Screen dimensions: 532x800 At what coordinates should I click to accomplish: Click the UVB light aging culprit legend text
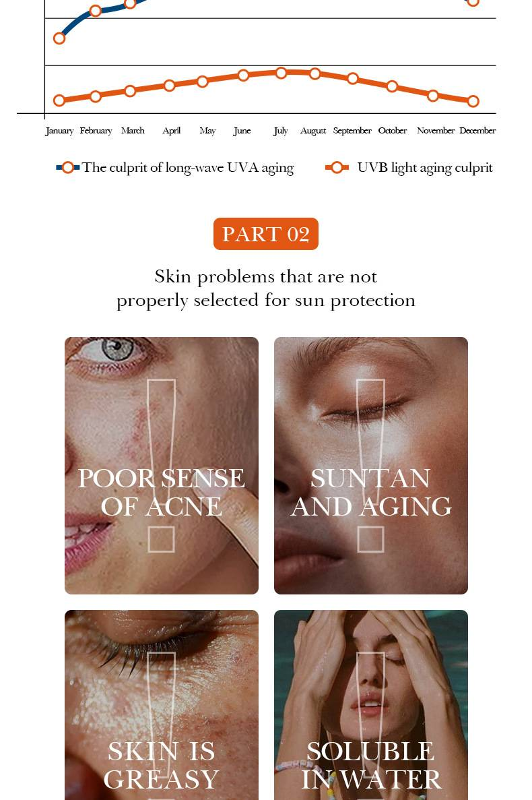tap(425, 168)
